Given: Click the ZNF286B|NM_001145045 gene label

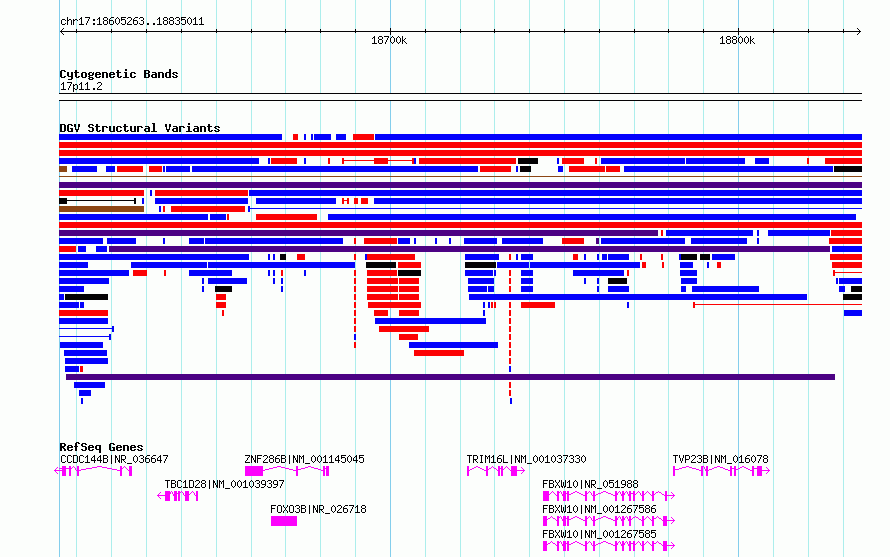Looking at the screenshot, I should click(304, 459).
